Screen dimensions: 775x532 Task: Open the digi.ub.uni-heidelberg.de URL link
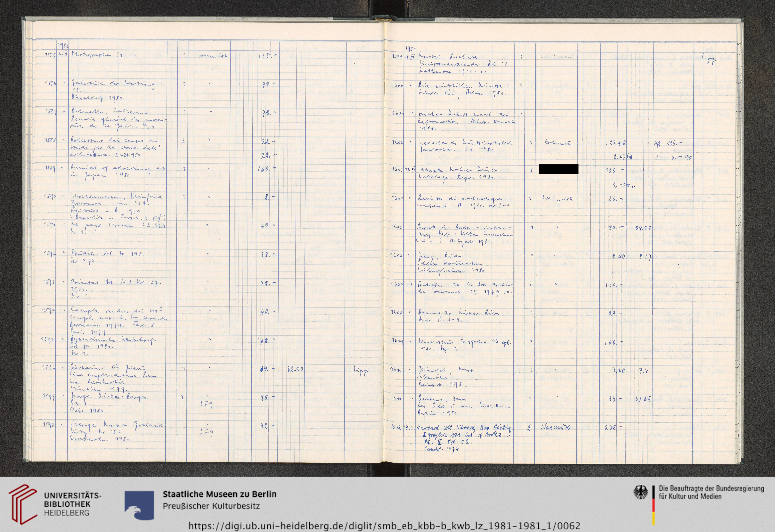coord(384,526)
